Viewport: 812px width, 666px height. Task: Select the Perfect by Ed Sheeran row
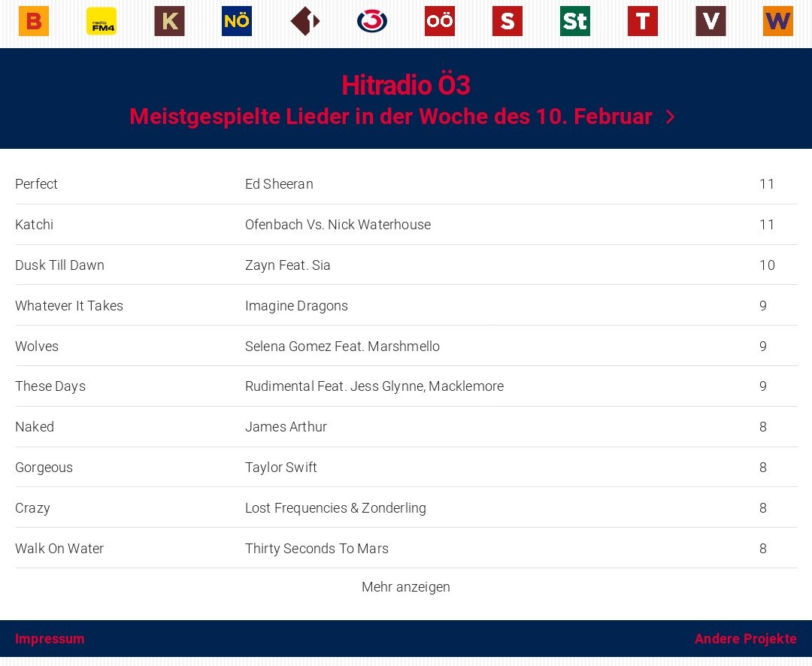[406, 184]
